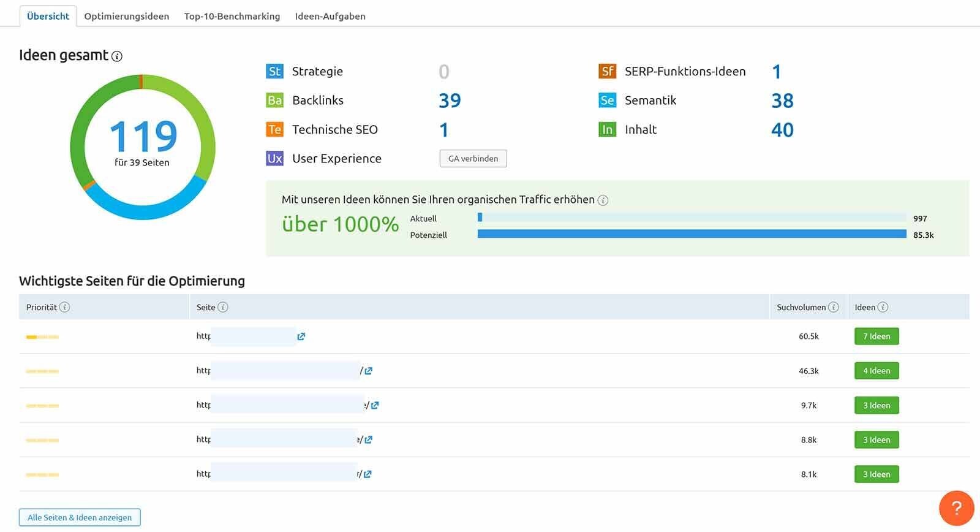Open 3 Ideen for the 8.8k row
The height and width of the screenshot is (532, 980).
click(876, 439)
